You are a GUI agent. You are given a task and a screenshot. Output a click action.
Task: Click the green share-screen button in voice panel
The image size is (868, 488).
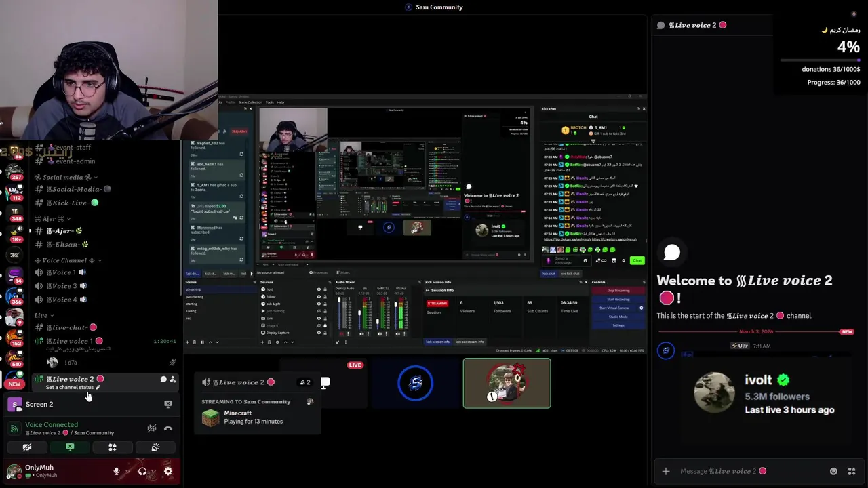(x=70, y=447)
